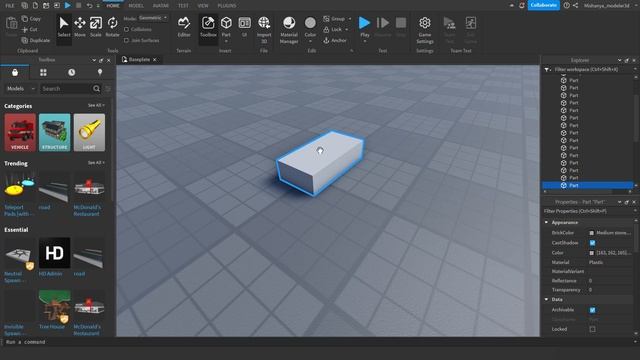The height and width of the screenshot is (360, 640).
Task: Open the MODEL ribbon tab
Action: pos(136,5)
